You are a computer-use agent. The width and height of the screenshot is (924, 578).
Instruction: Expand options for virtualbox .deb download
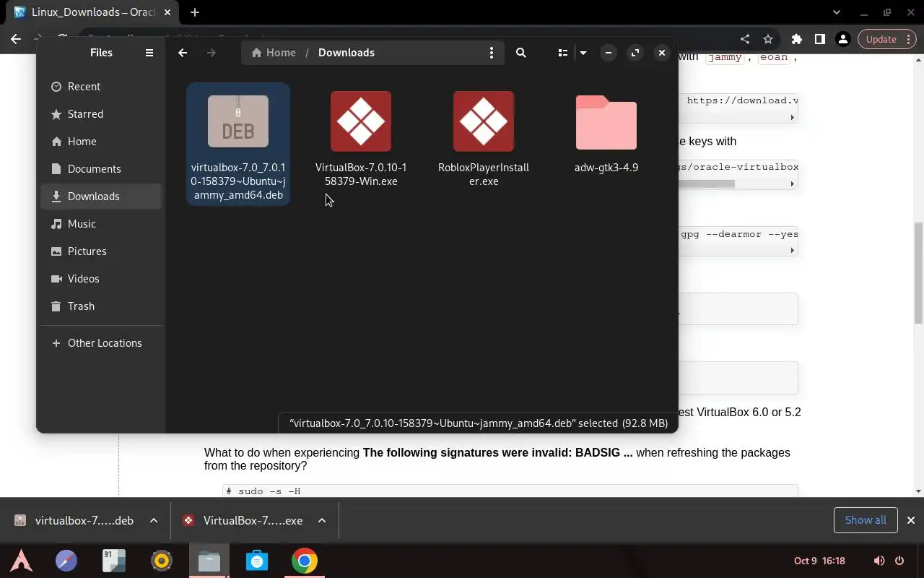click(154, 520)
